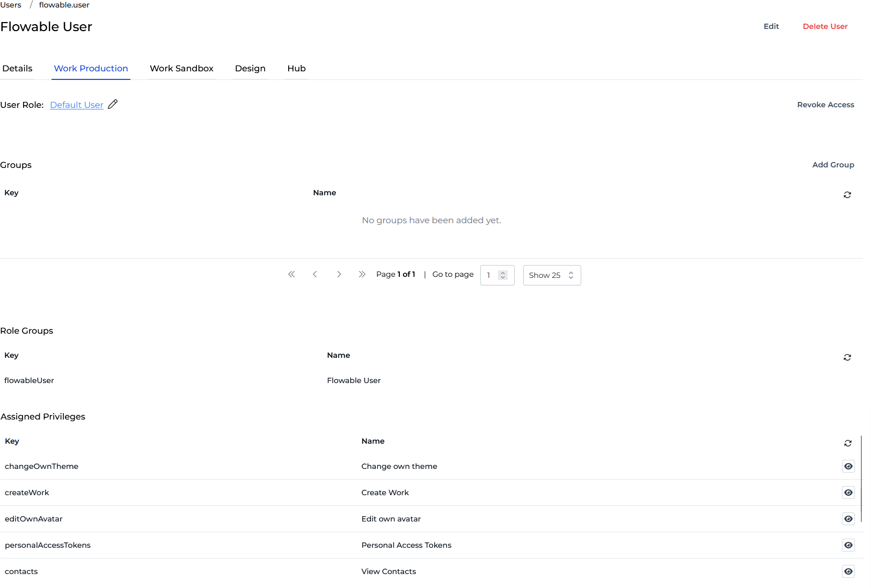Edit the user role with the pencil icon
Image resolution: width=871 pixels, height=588 pixels.
[113, 104]
